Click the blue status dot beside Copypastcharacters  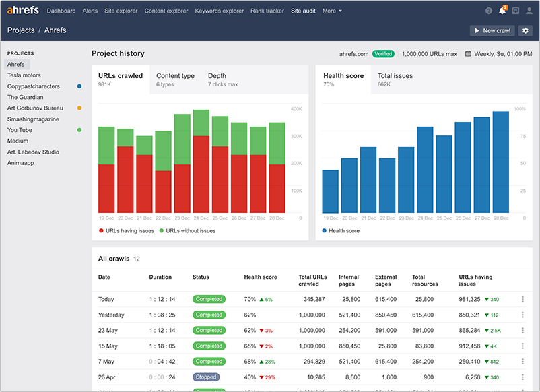[79, 86]
